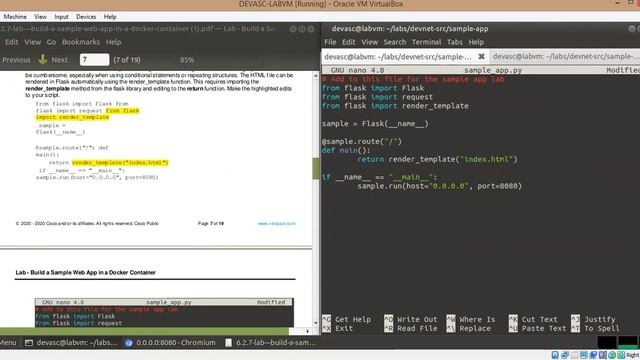Click the Chromium icon in the taskbar

point(129,342)
